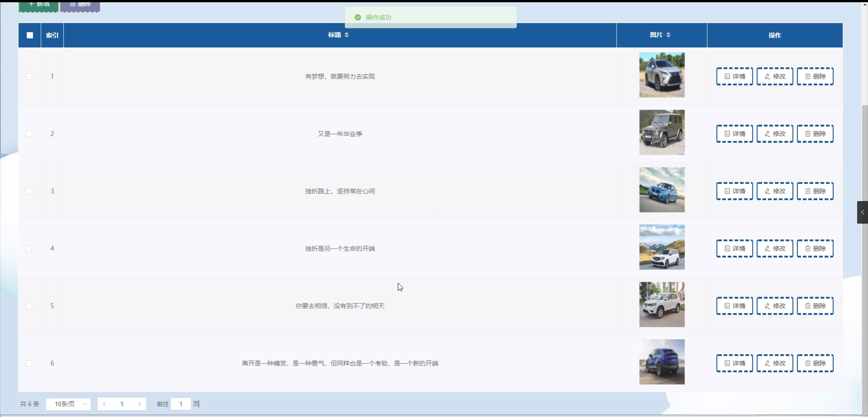Check the checkbox for row 5
868x417 pixels.
29,306
